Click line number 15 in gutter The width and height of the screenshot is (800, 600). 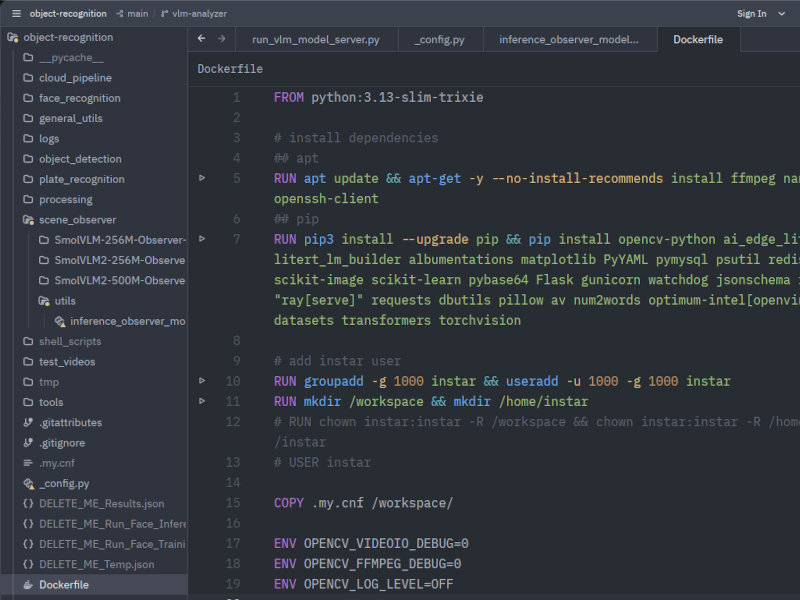(233, 503)
